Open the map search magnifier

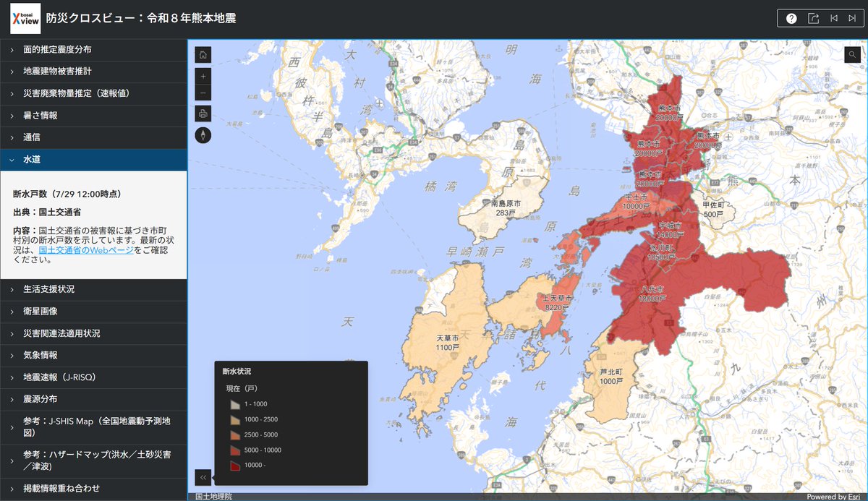tap(851, 54)
